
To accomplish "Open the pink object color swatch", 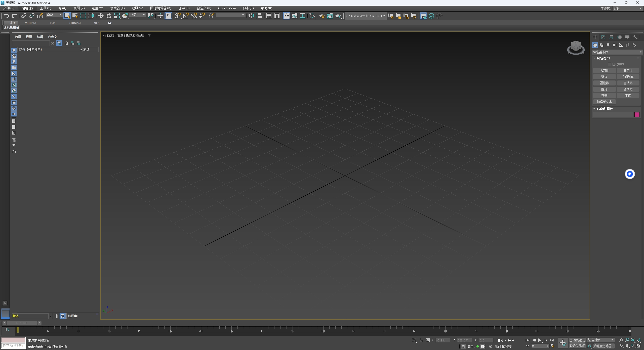I will click(x=637, y=115).
